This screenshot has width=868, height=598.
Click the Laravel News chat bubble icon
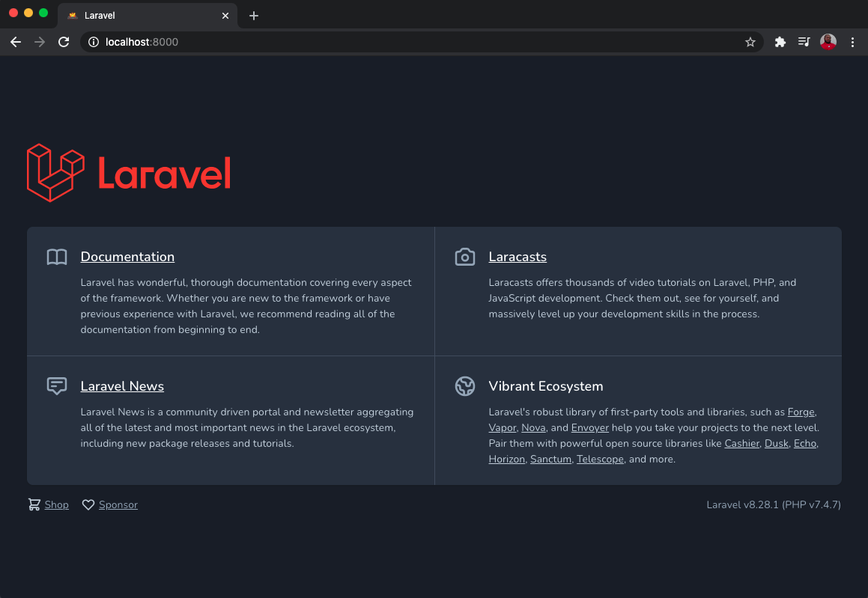pos(57,386)
